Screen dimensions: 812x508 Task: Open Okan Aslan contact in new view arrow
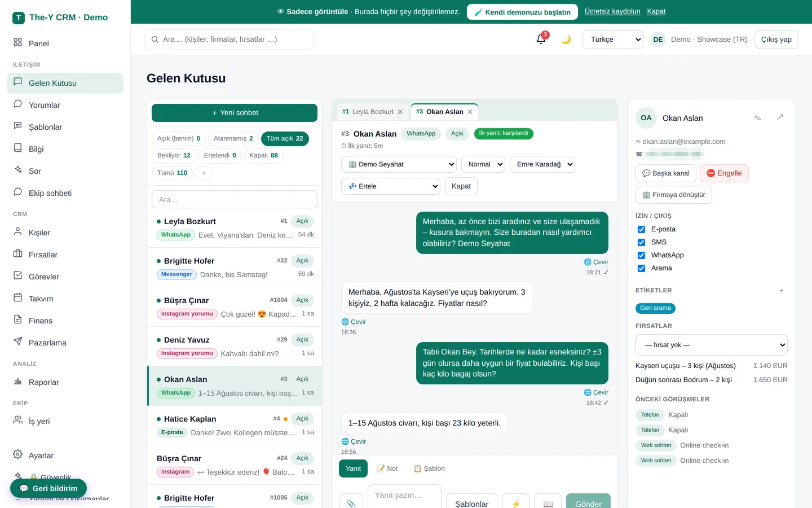pos(780,117)
